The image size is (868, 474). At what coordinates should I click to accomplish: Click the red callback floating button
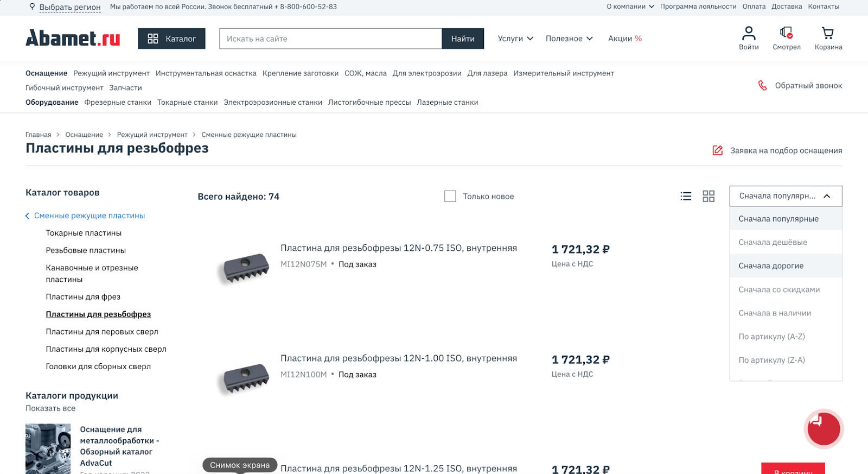click(824, 429)
